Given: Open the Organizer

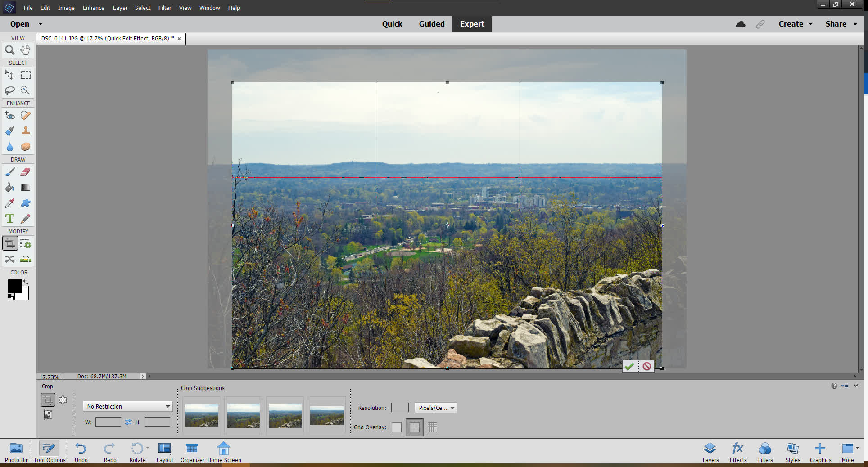Looking at the screenshot, I should 192,452.
